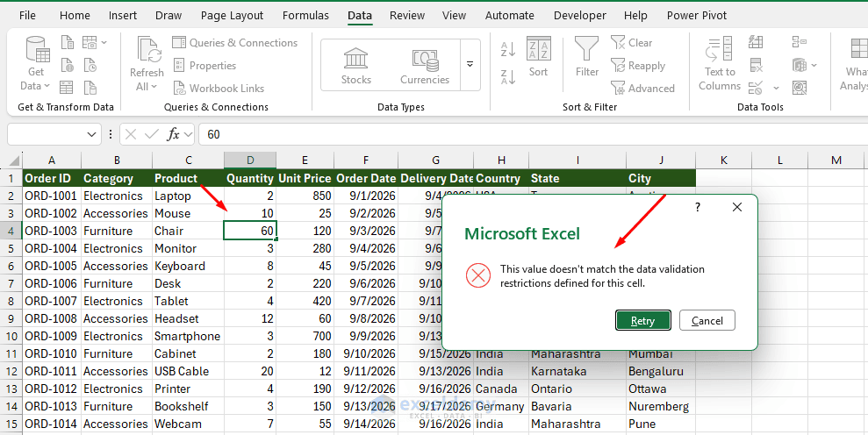Screen dimensions: 868x435
Task: Select the Currencies data type
Action: point(425,65)
